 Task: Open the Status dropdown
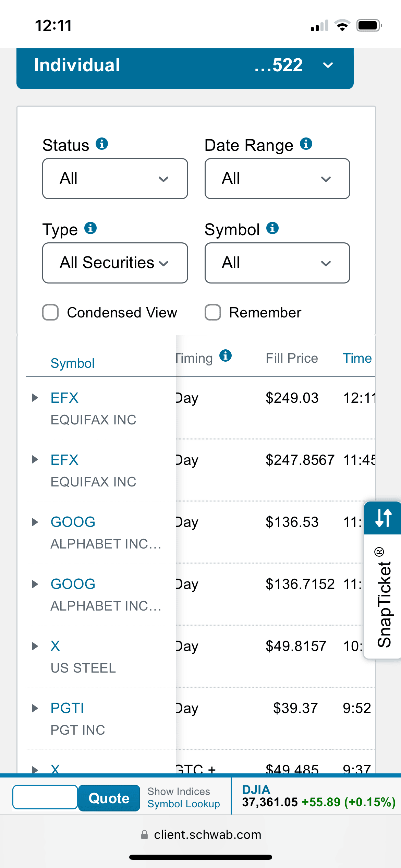115,179
